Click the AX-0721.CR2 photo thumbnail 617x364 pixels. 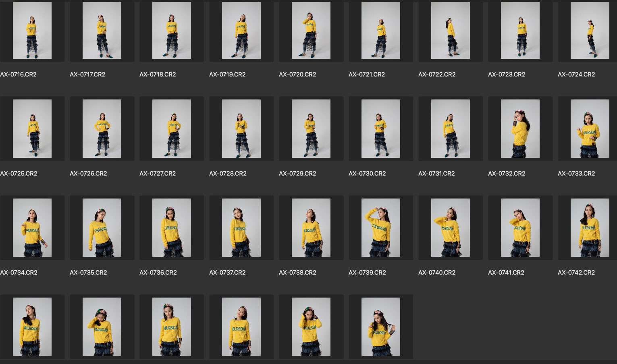pos(381,31)
